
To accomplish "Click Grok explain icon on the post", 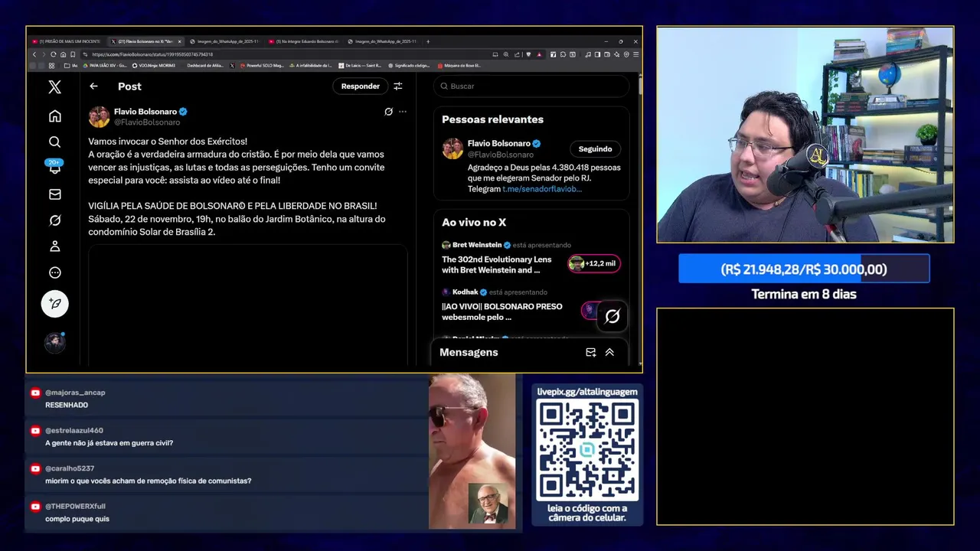I will [388, 112].
